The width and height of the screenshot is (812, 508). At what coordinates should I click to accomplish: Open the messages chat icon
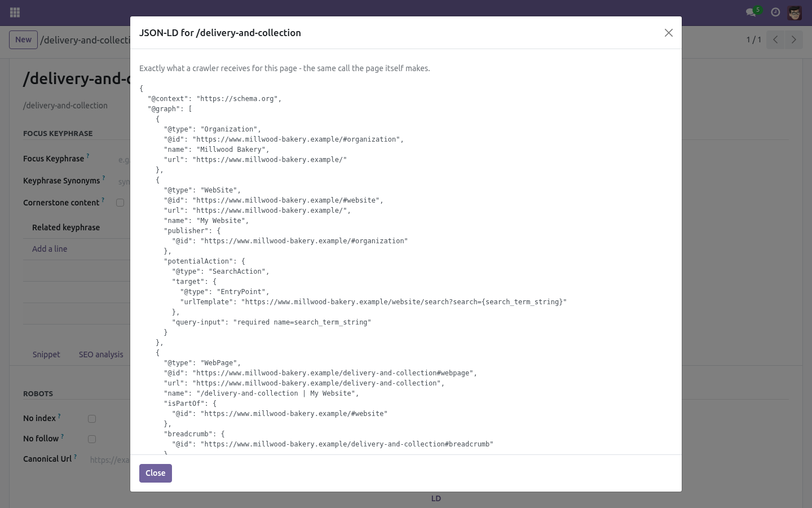[751, 12]
